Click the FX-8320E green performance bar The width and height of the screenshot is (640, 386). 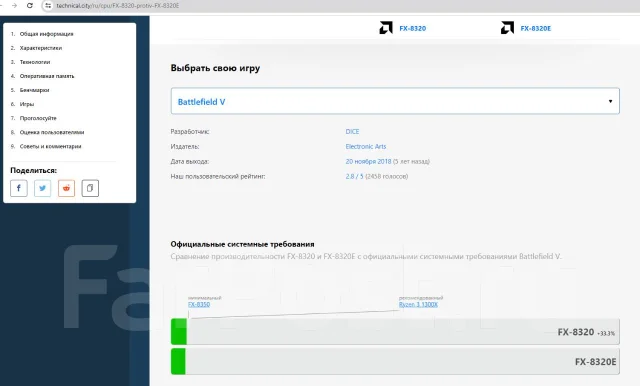[178, 361]
